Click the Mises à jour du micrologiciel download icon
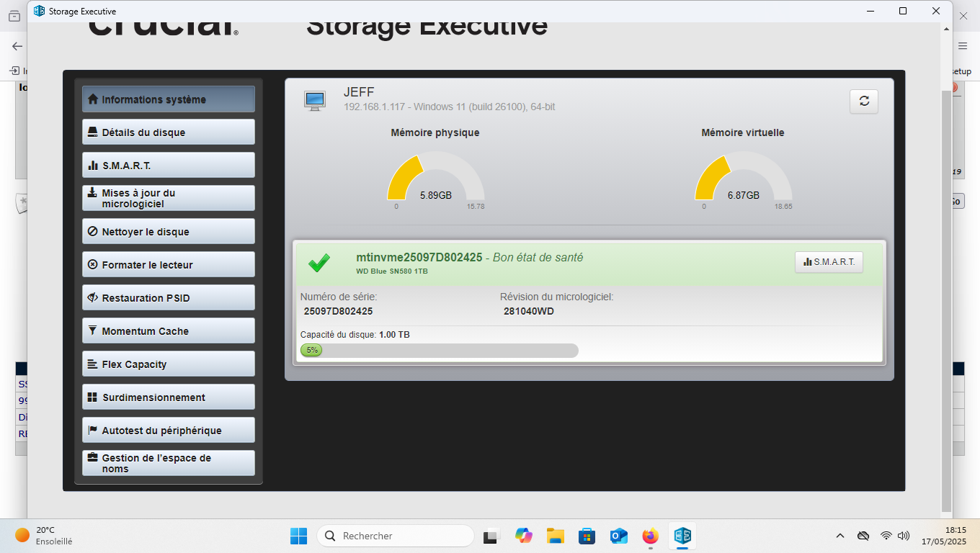 point(92,193)
